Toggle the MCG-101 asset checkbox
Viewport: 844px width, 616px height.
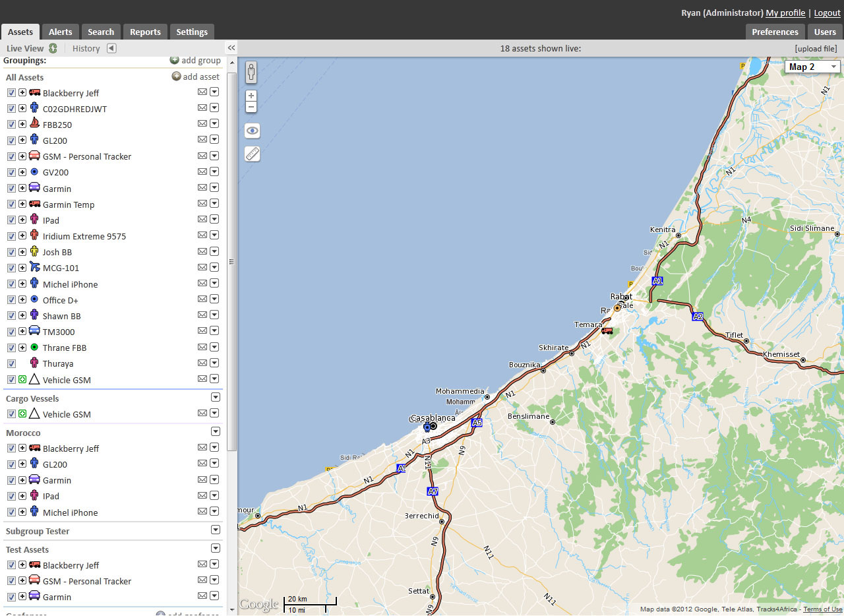coord(11,268)
